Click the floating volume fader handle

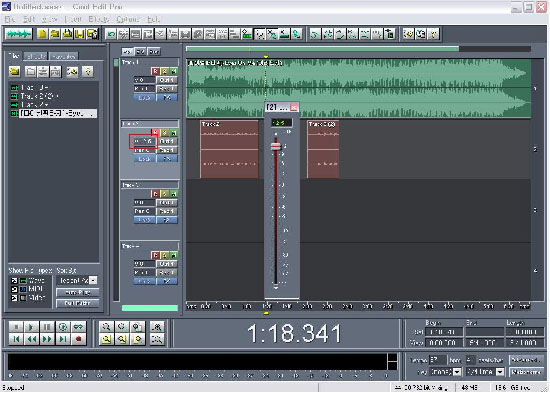[x=276, y=146]
